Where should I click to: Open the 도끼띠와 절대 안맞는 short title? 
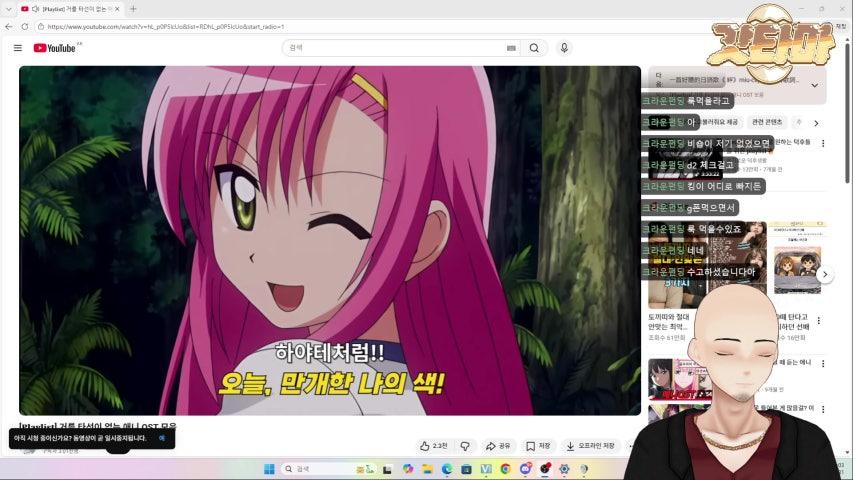(x=669, y=321)
